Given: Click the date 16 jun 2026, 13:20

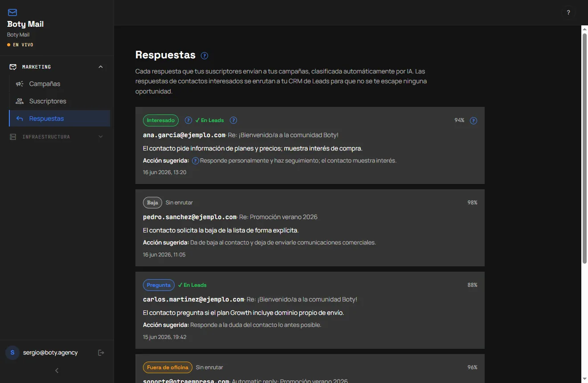Looking at the screenshot, I should 164,172.
